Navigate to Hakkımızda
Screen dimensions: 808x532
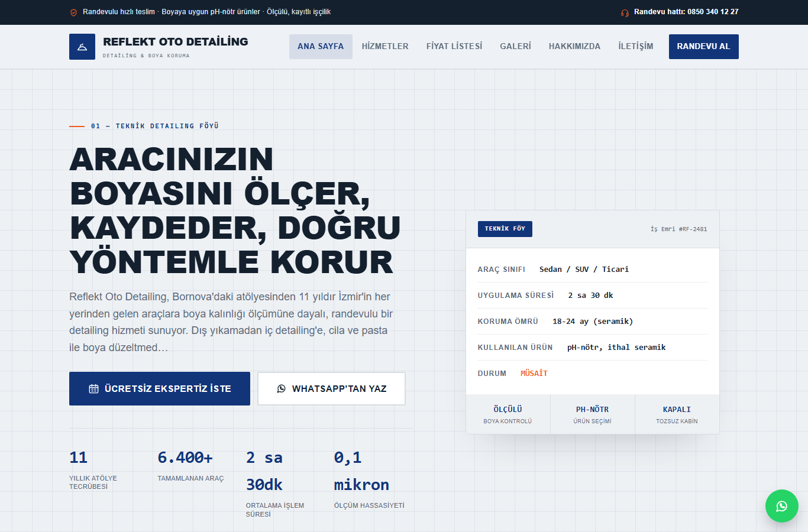(x=574, y=47)
